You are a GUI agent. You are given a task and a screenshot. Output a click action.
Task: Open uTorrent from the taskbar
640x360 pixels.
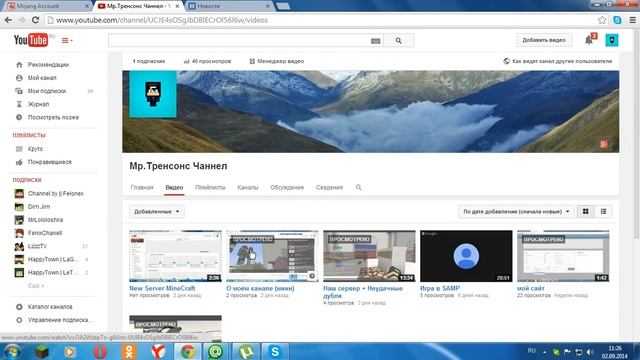tap(246, 351)
